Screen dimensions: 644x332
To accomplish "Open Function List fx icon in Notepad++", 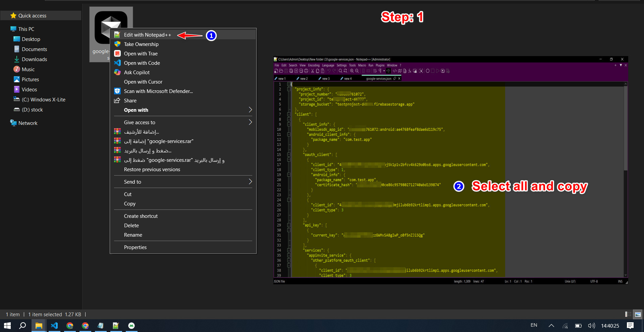I will [x=410, y=71].
